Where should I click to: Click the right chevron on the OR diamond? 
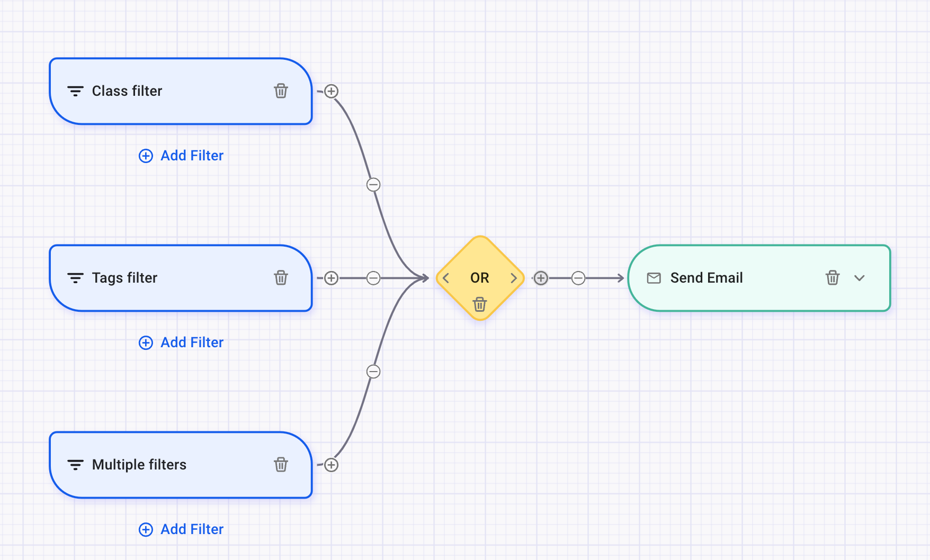coord(513,277)
